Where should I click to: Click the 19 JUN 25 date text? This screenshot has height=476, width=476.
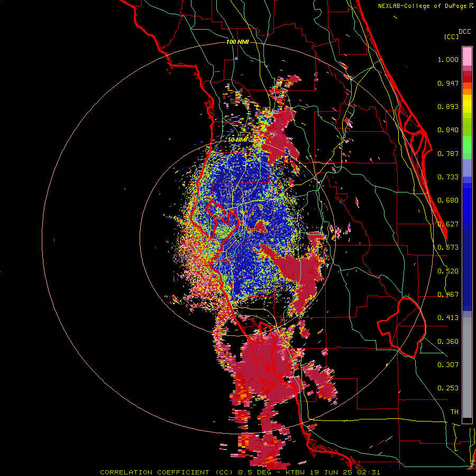[x=332, y=472]
